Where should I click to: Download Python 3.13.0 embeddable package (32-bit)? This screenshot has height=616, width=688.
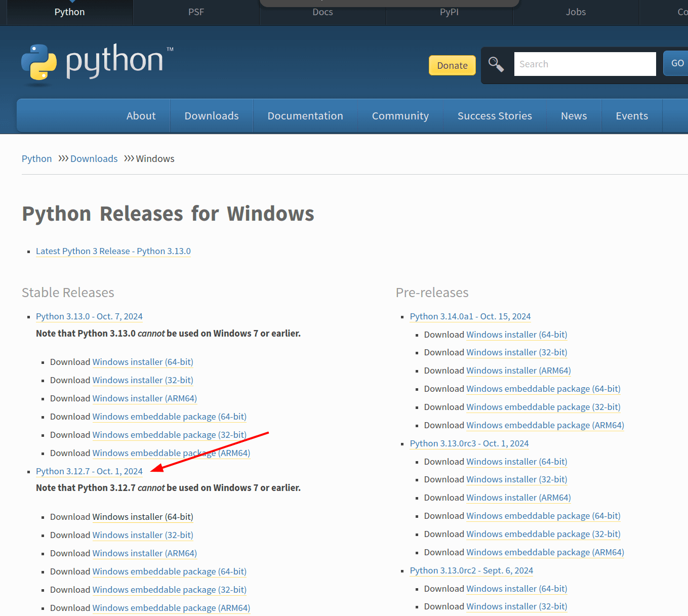[170, 435]
